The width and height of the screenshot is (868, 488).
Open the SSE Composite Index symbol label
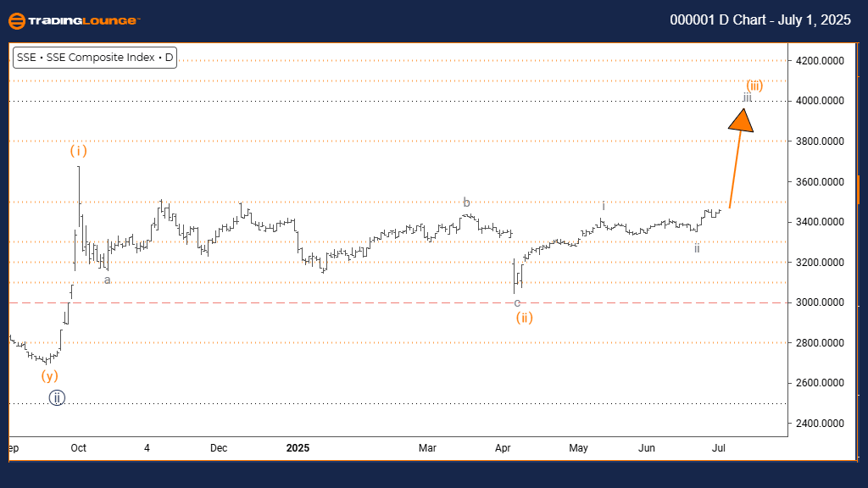click(x=96, y=58)
